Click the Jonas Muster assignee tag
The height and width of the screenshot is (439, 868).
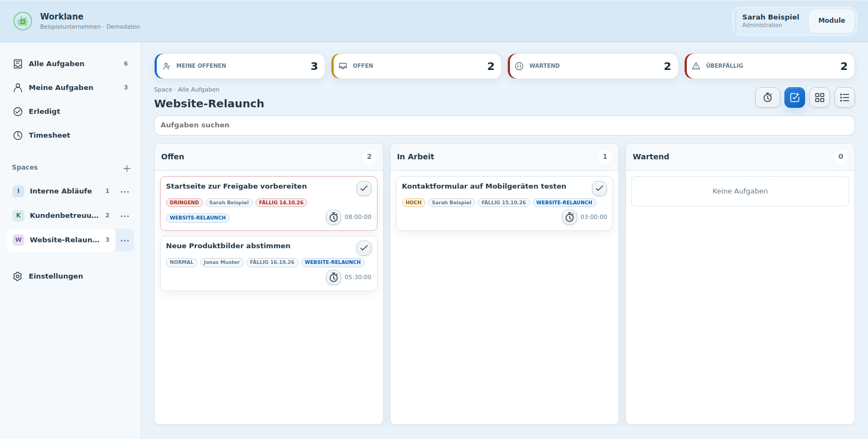click(221, 262)
